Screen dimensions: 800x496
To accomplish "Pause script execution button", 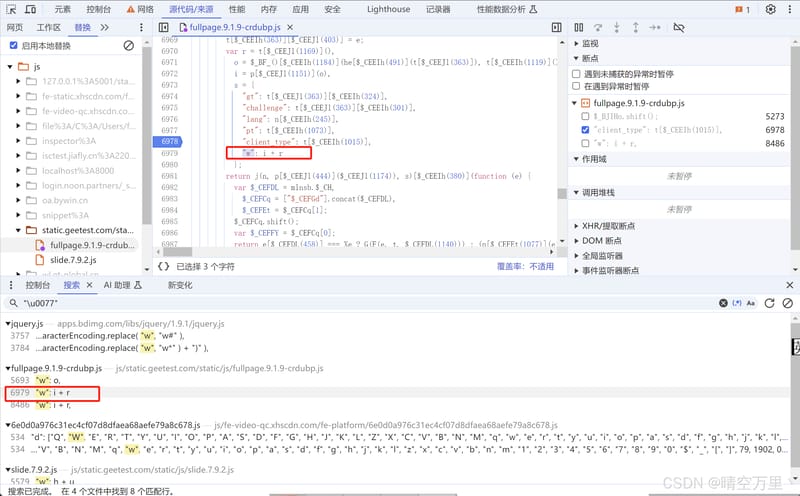I will [x=579, y=28].
